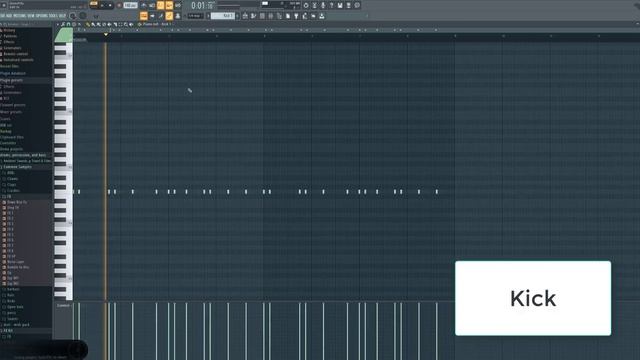Click the person-shaped icon after the orange buttons
The height and width of the screenshot is (360, 640).
click(178, 16)
